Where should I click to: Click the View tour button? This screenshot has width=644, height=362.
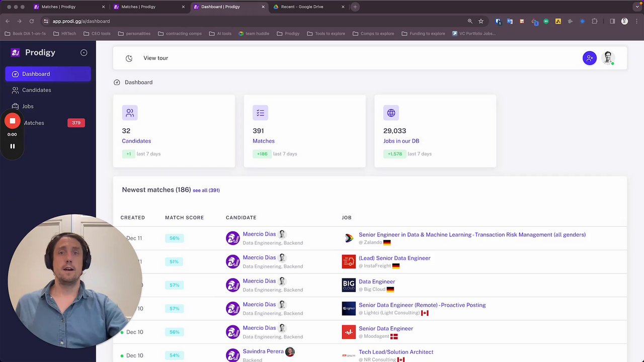pyautogui.click(x=155, y=58)
